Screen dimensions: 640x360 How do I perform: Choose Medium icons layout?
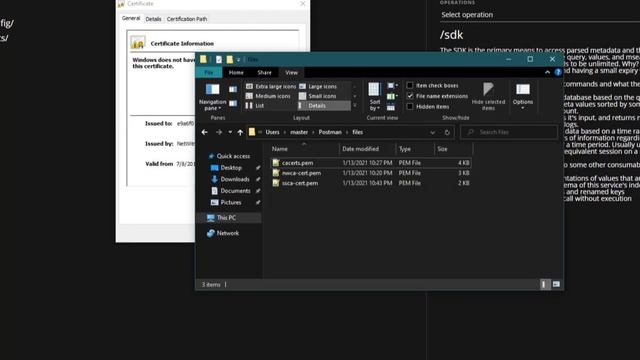(x=268, y=96)
